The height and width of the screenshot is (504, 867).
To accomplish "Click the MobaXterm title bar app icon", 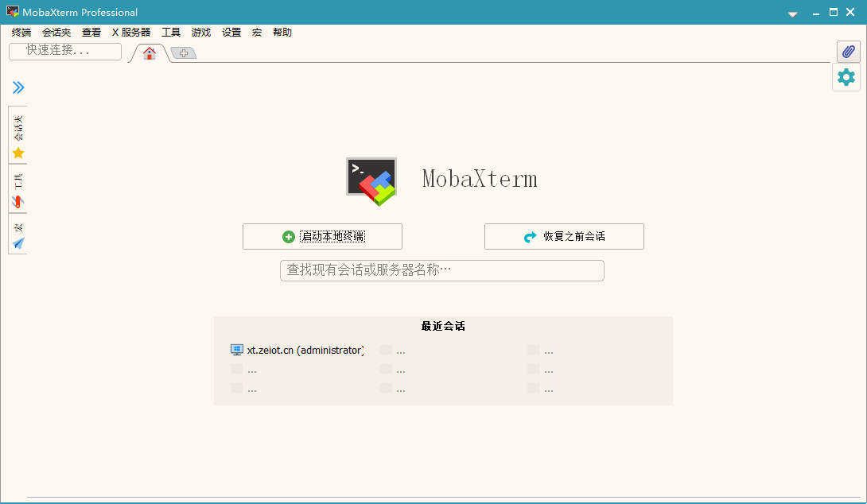I will [12, 12].
